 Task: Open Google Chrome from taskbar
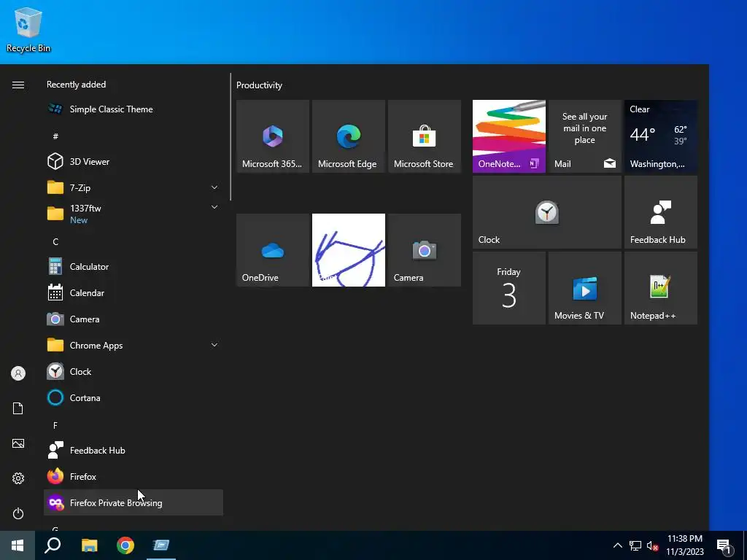pos(125,545)
